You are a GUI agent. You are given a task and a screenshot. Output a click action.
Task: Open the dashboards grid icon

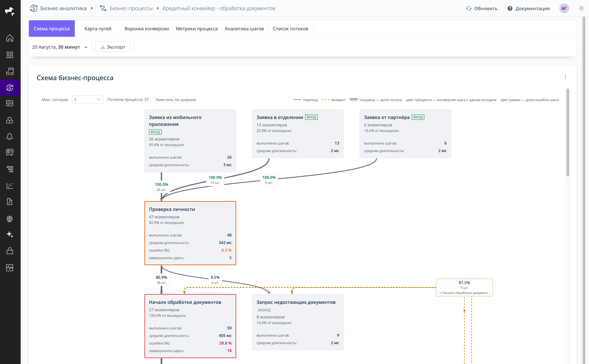click(10, 55)
